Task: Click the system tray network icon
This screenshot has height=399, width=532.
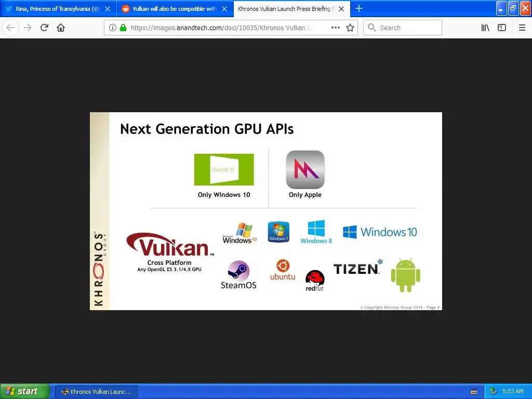Action: (493, 392)
